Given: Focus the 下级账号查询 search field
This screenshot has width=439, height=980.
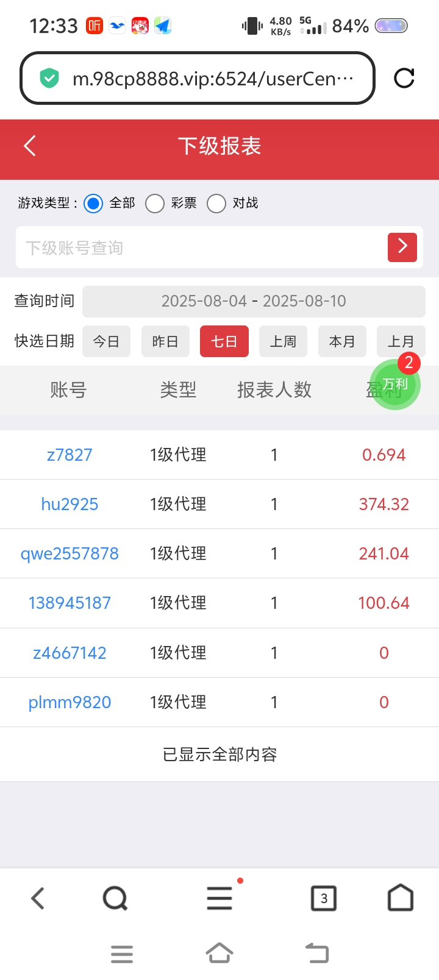Looking at the screenshot, I should tap(195, 247).
